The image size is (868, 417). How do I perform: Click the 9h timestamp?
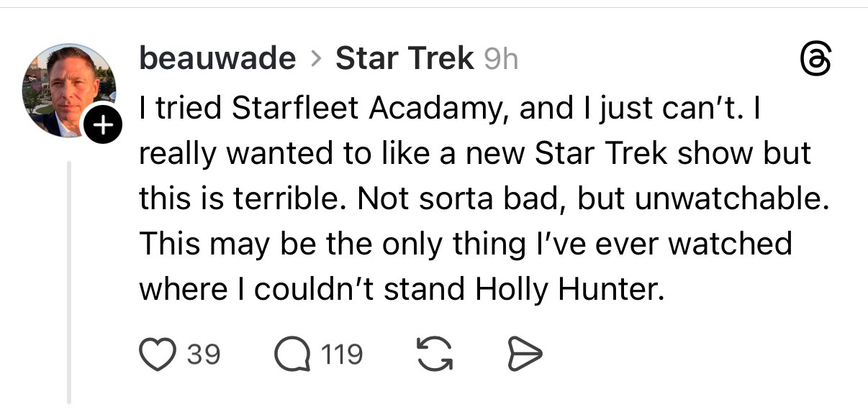pos(500,60)
